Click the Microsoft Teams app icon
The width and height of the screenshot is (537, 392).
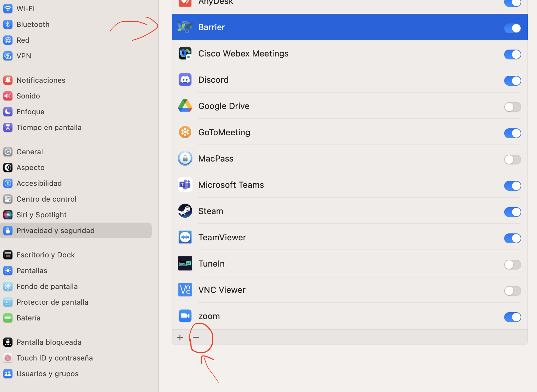[185, 185]
